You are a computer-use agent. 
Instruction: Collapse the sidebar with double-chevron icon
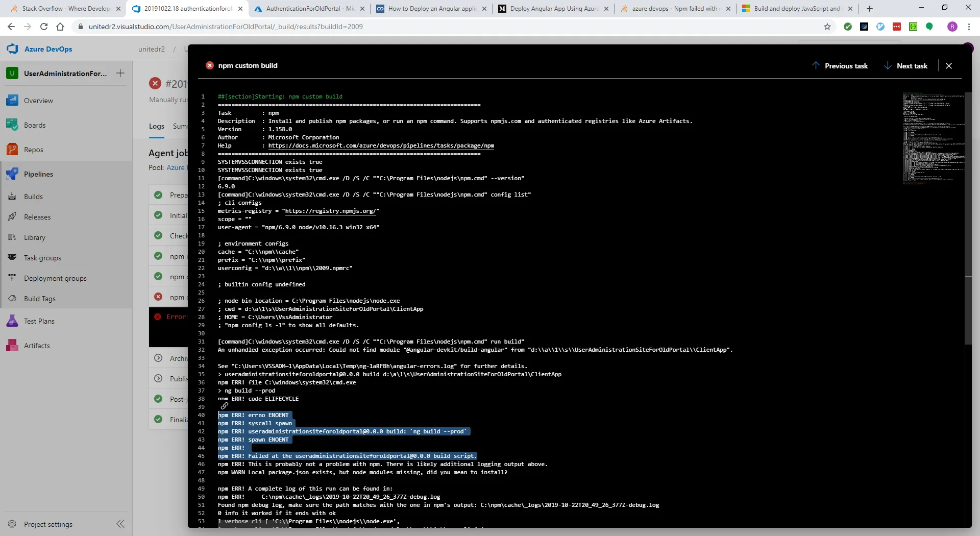pos(120,524)
